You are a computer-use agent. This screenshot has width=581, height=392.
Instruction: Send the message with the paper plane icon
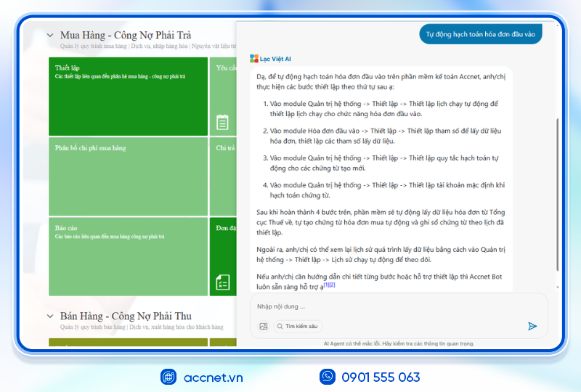(532, 326)
